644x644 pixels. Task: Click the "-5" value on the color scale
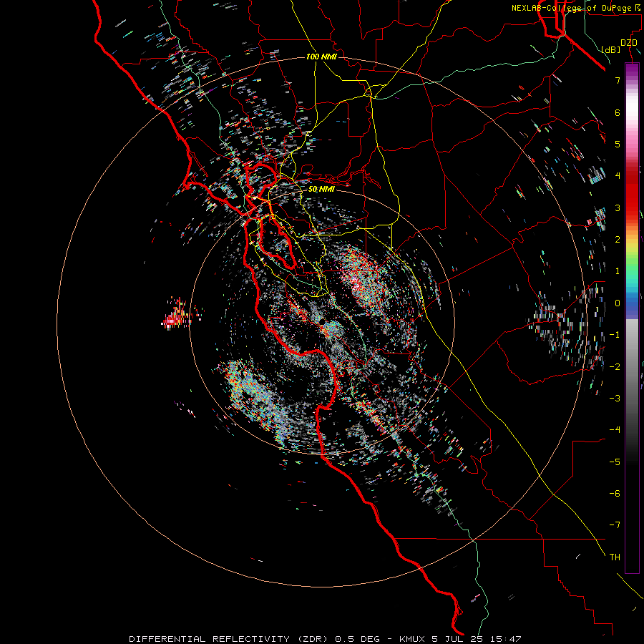coord(615,462)
